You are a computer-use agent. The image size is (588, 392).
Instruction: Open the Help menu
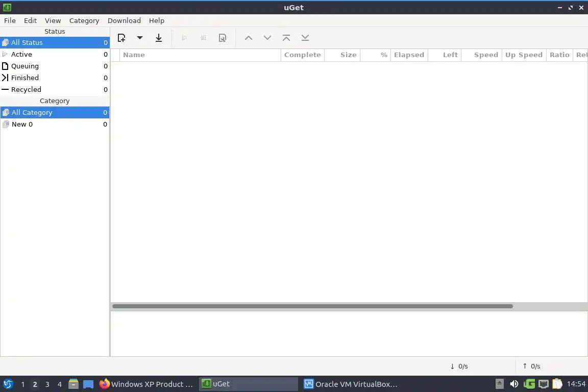157,20
